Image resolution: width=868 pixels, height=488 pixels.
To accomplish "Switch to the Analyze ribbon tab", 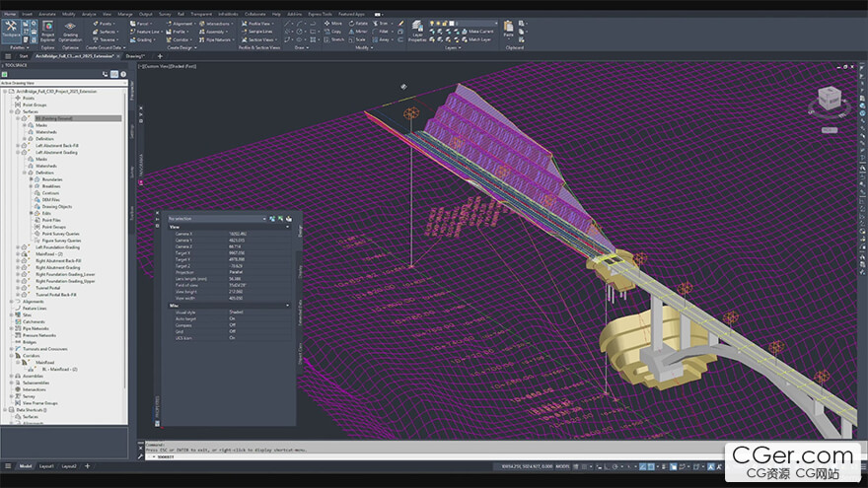I will pos(89,14).
